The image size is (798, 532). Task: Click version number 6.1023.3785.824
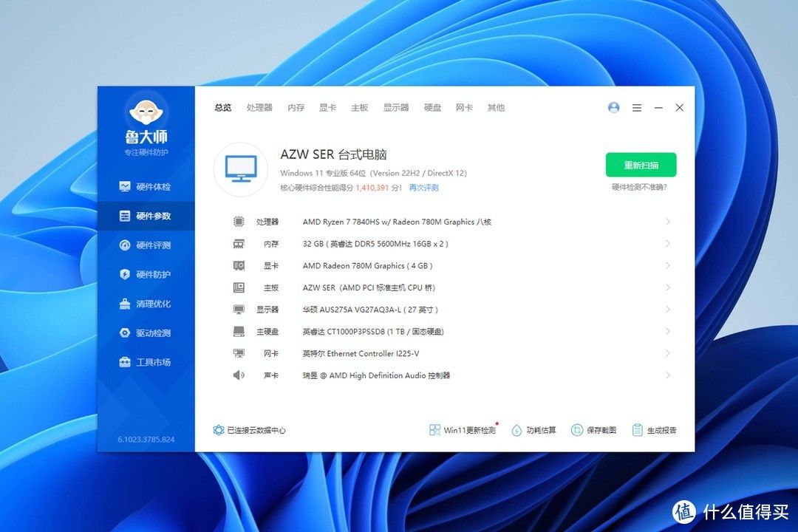click(146, 440)
